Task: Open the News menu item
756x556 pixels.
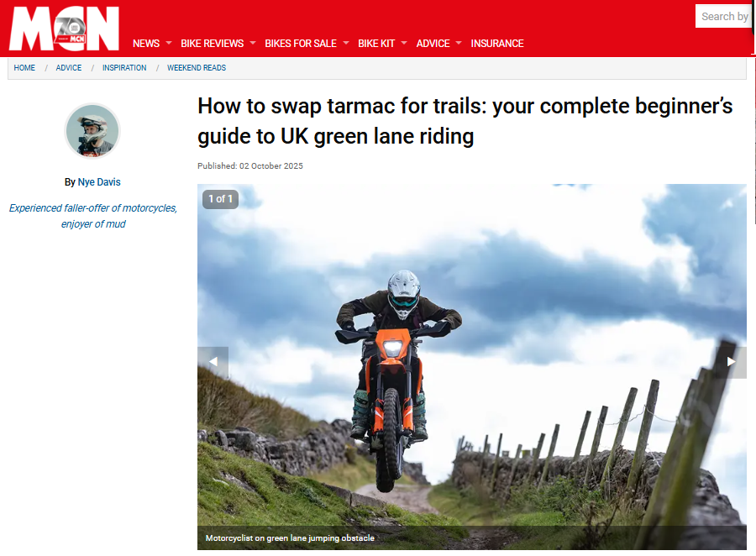Action: (x=146, y=44)
